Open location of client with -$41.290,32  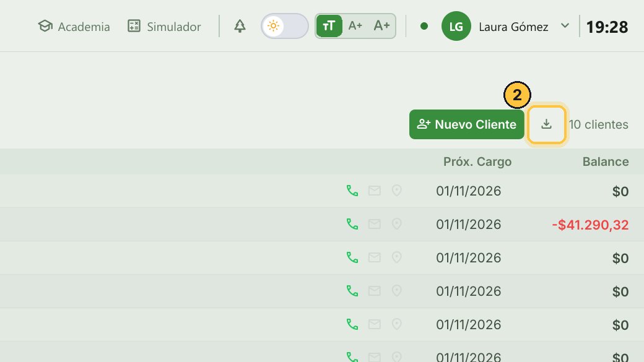(x=396, y=224)
